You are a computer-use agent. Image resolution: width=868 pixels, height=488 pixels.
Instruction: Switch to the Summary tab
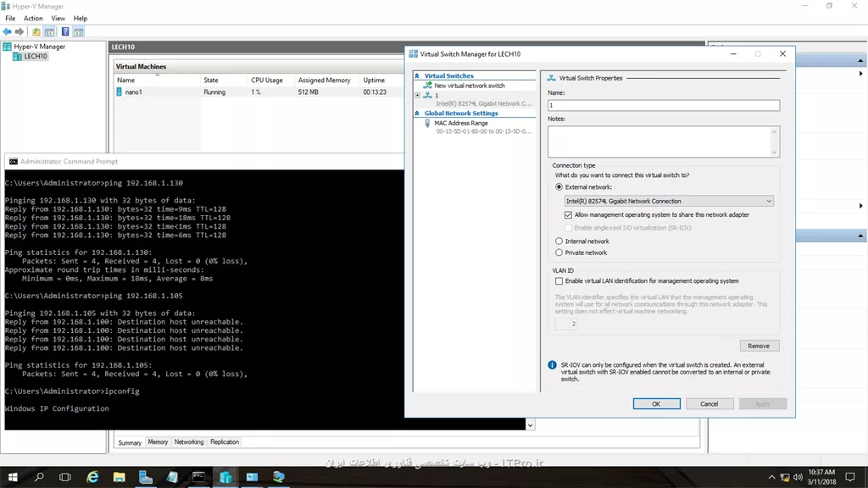[130, 442]
